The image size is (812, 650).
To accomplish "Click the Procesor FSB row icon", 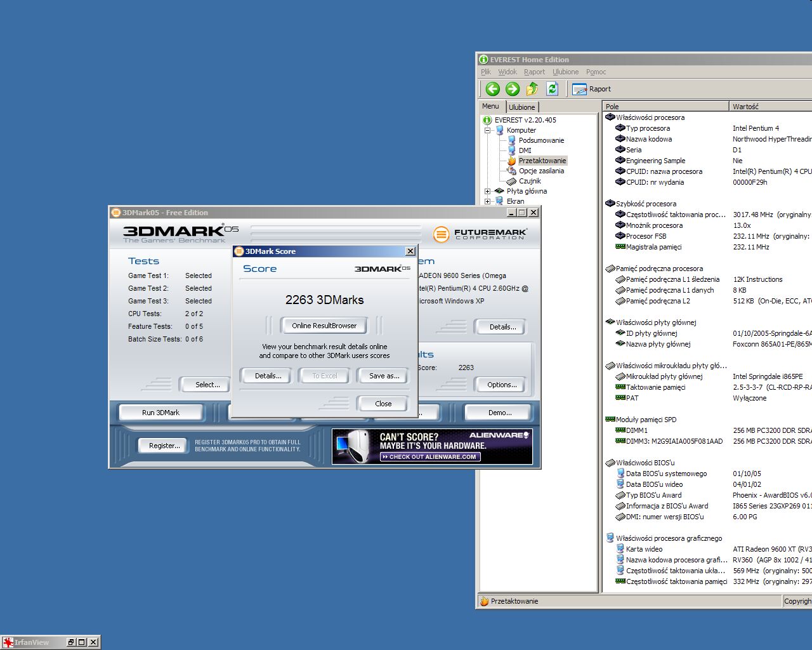I will click(620, 236).
